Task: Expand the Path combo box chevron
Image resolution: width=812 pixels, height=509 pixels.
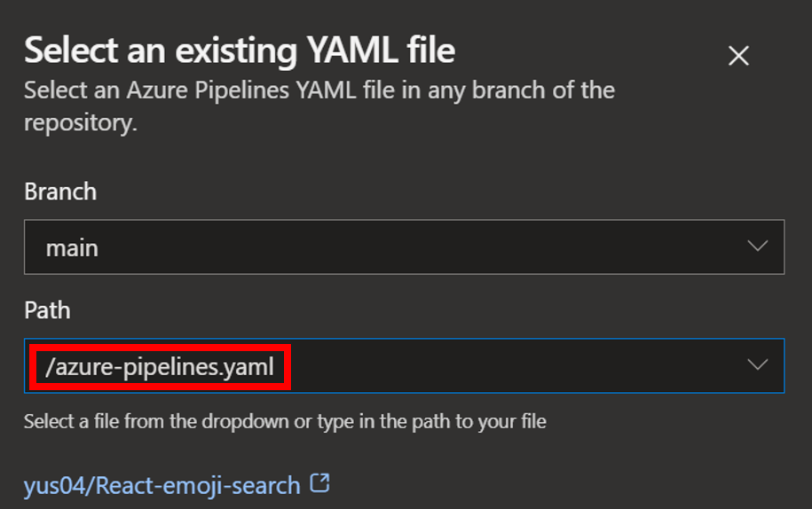Action: click(x=757, y=364)
